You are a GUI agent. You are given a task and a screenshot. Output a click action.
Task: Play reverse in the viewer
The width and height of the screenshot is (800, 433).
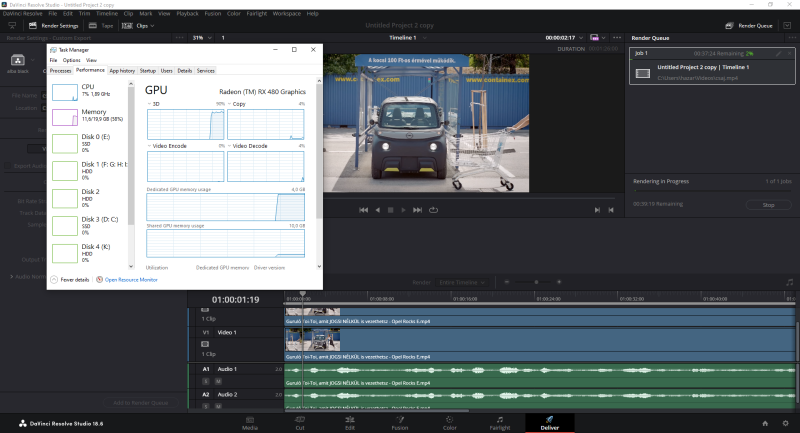coord(378,210)
